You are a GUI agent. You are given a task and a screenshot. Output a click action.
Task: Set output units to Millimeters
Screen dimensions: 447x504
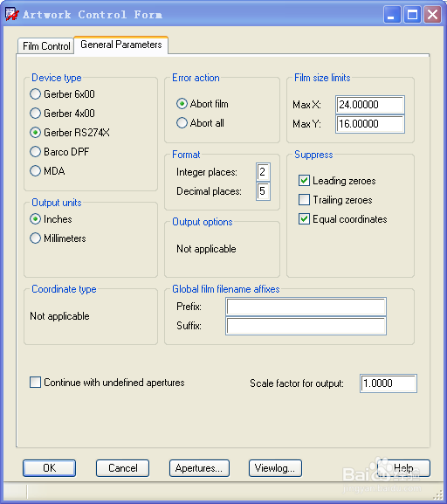pos(58,238)
